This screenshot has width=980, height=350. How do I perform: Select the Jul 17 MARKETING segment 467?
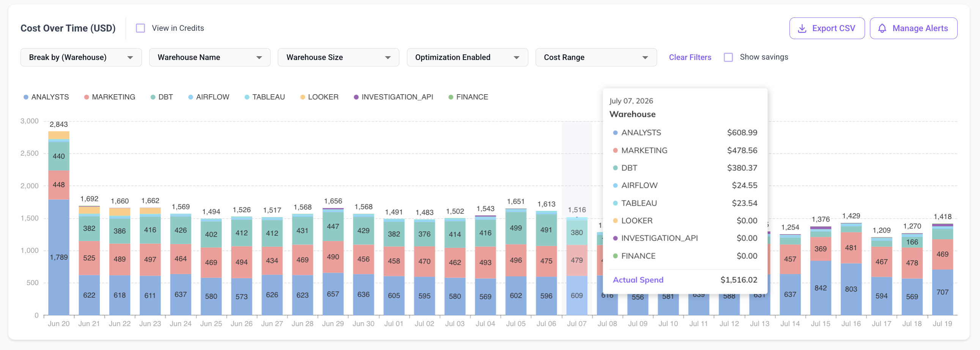(x=881, y=262)
